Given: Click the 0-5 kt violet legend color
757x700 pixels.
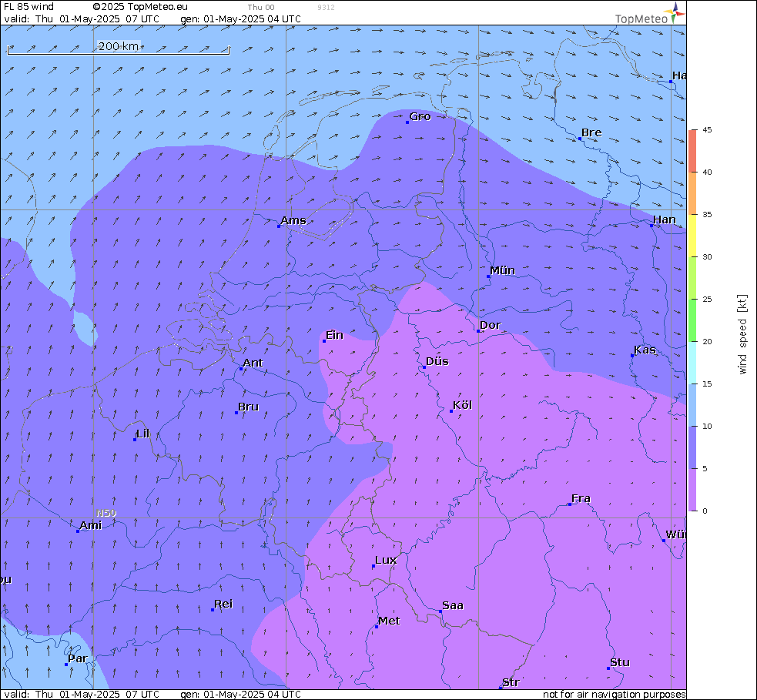Looking at the screenshot, I should pyautogui.click(x=692, y=490).
